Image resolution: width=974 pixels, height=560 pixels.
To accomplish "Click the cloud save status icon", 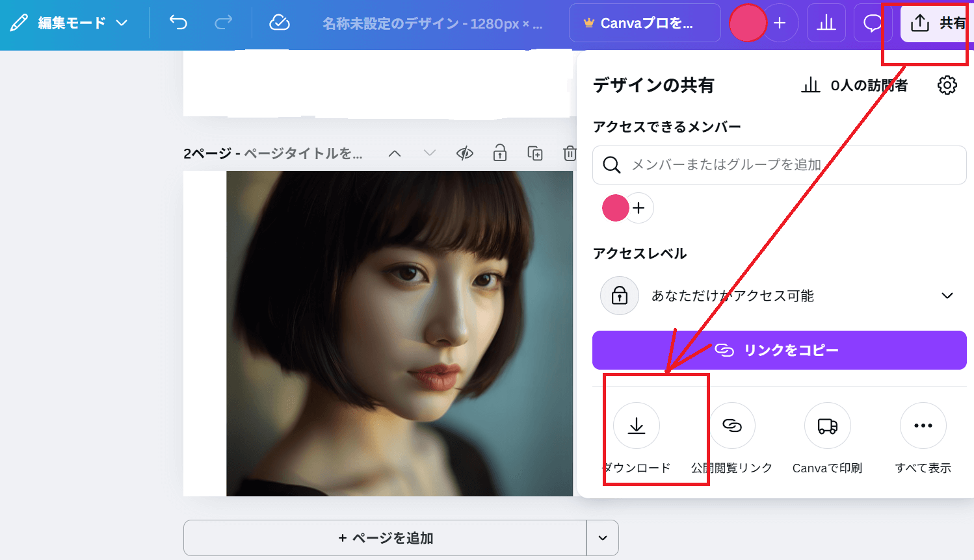I will [280, 23].
